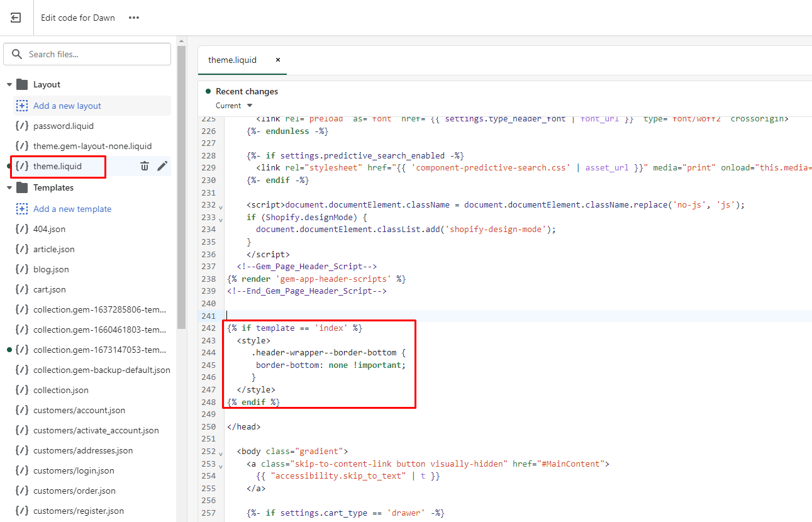The height and width of the screenshot is (522, 812).
Task: Open collection.gem-backup-default.json file
Action: pyautogui.click(x=102, y=370)
